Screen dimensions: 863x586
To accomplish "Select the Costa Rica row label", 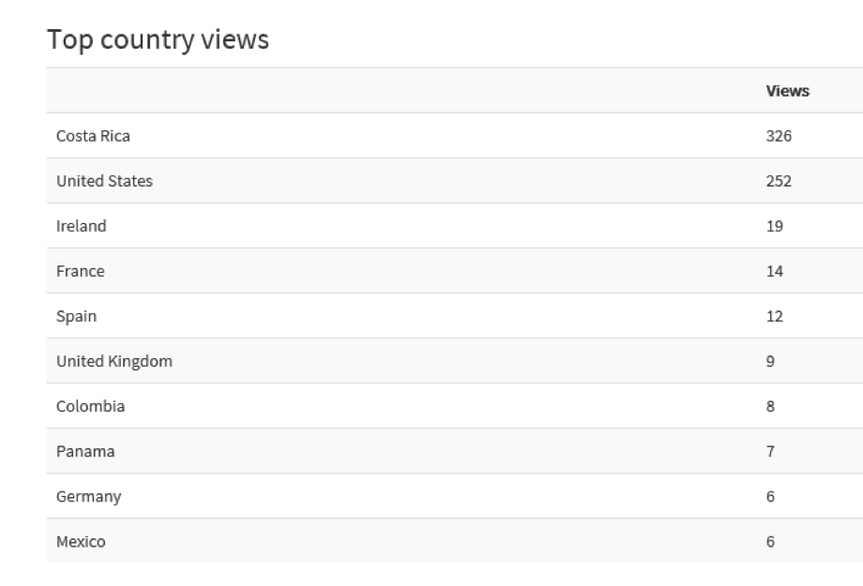I will pos(93,136).
